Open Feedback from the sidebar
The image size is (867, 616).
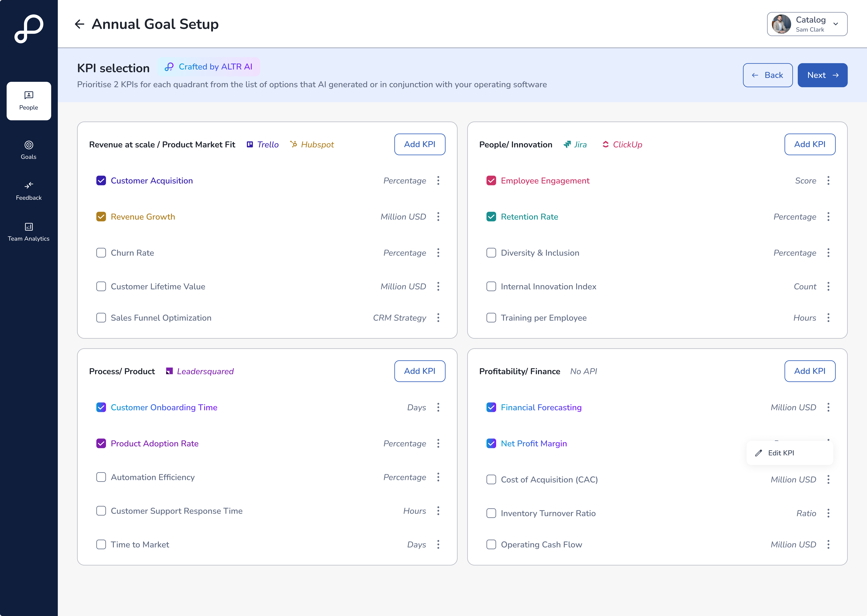[28, 191]
